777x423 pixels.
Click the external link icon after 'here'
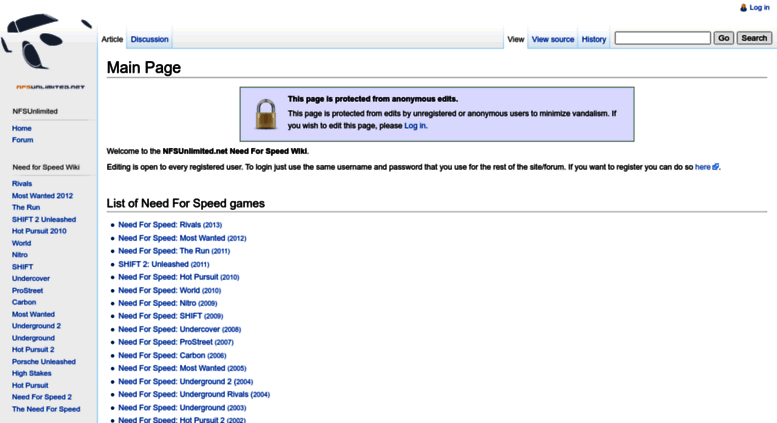click(x=716, y=167)
